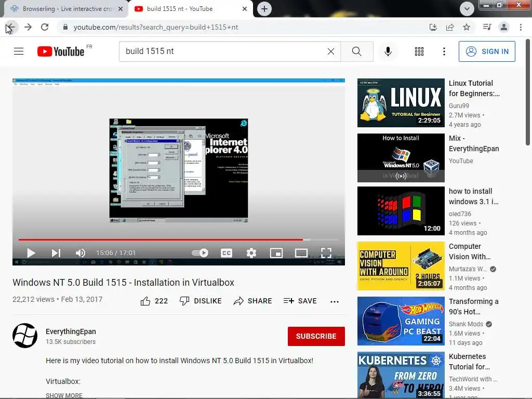
Task: Open the Chrome profile avatar
Action: click(504, 27)
